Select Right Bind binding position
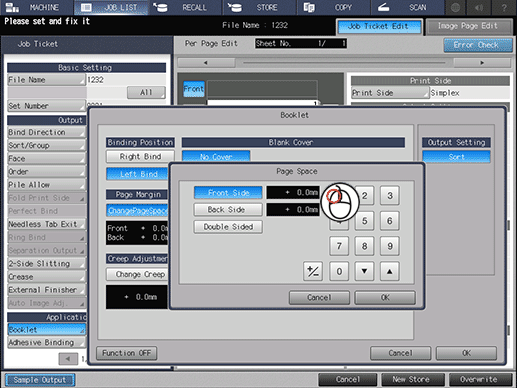Screen dimensions: 517x388 point(140,156)
